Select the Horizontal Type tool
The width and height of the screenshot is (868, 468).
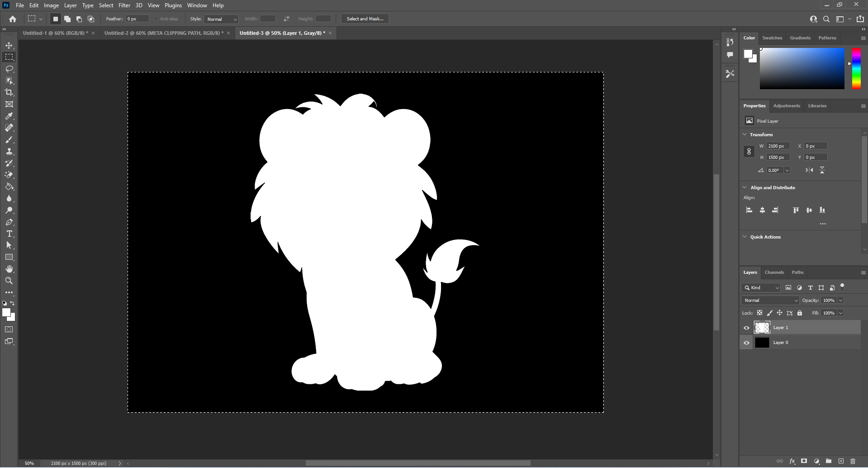click(9, 234)
